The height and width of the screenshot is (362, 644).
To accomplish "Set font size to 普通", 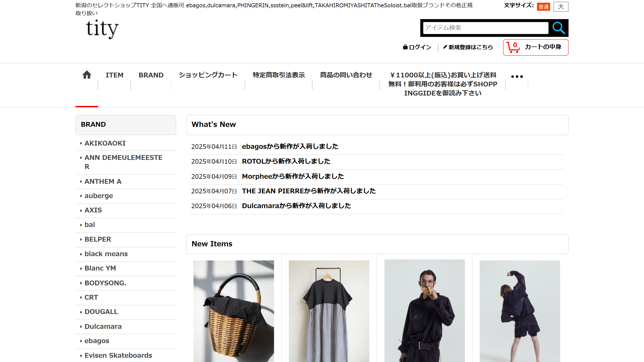I will tap(543, 7).
